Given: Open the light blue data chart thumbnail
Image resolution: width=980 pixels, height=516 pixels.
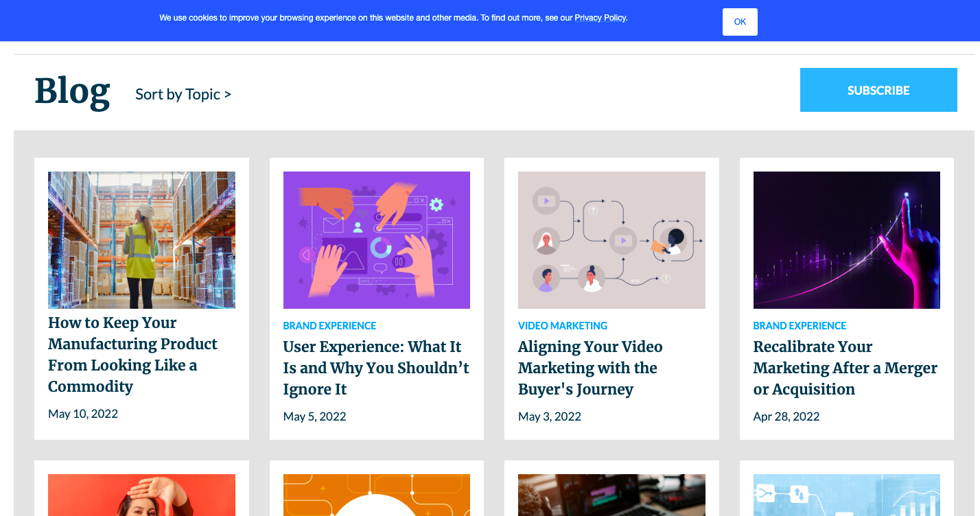Looking at the screenshot, I should pos(847,495).
